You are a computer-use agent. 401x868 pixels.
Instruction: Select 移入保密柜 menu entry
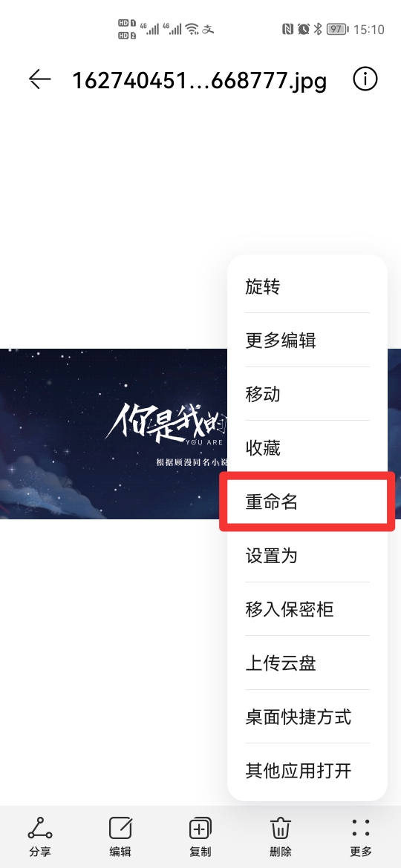[x=307, y=609]
